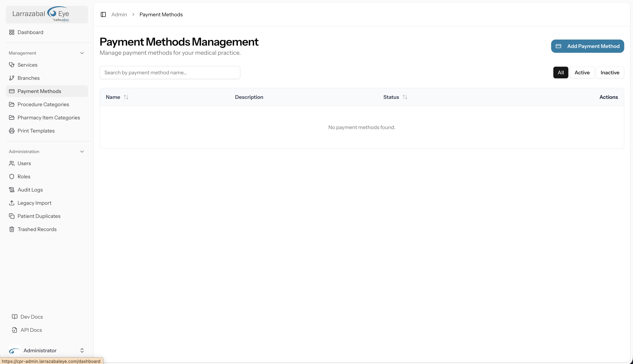Click the Dev Docs book icon

[x=14, y=317]
